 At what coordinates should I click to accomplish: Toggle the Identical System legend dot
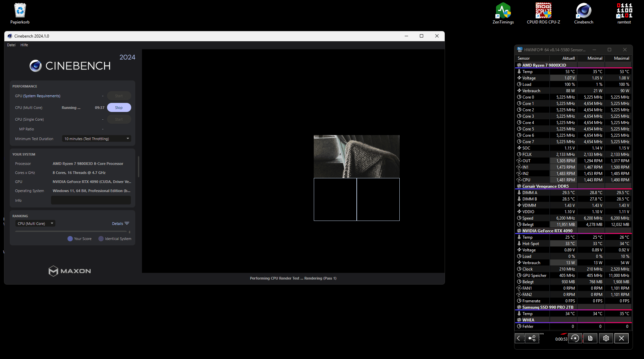[x=101, y=239]
